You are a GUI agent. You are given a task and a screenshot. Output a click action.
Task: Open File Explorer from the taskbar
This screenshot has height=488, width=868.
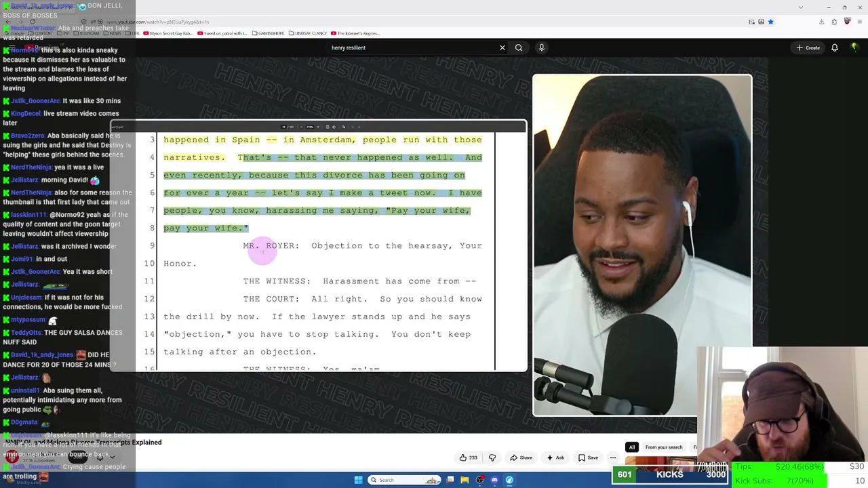tap(465, 480)
